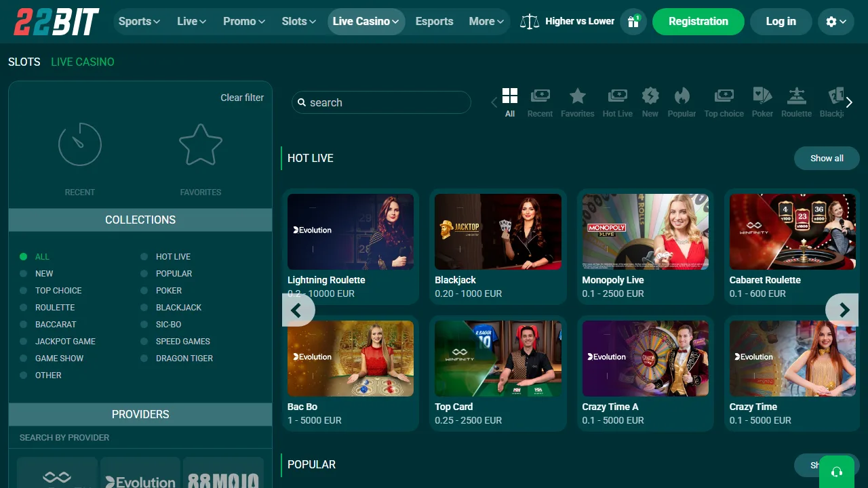Expand the Slots menu dropdown
Viewport: 868px width, 488px height.
click(x=299, y=22)
